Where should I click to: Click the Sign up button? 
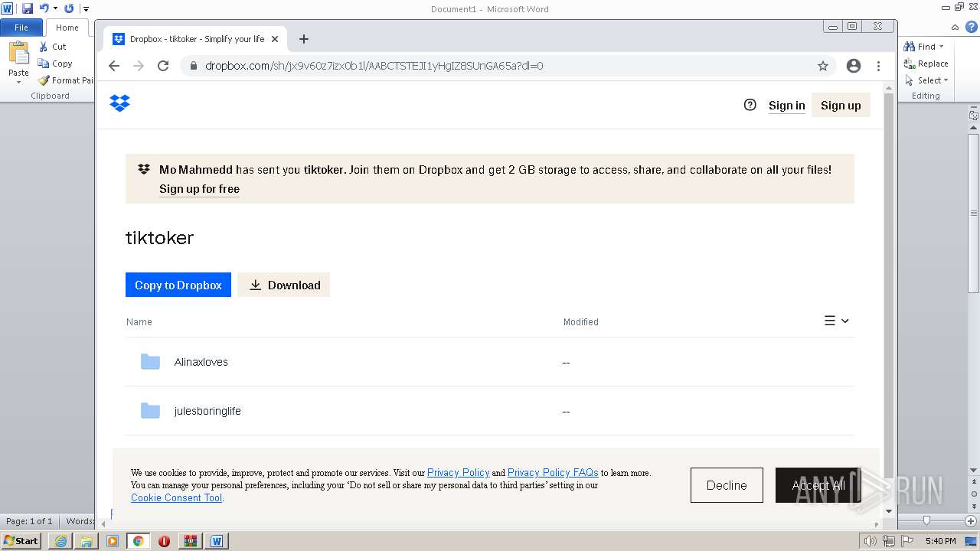[841, 106]
